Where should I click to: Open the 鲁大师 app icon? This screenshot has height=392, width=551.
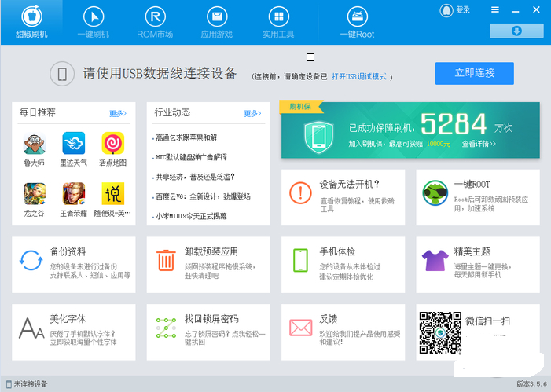[x=34, y=143]
